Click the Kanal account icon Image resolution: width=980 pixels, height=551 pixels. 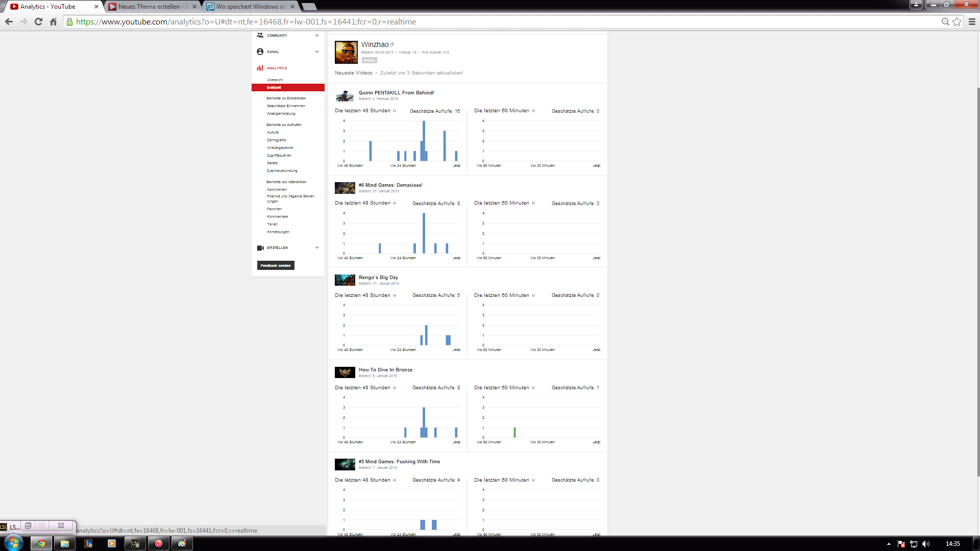pos(260,52)
